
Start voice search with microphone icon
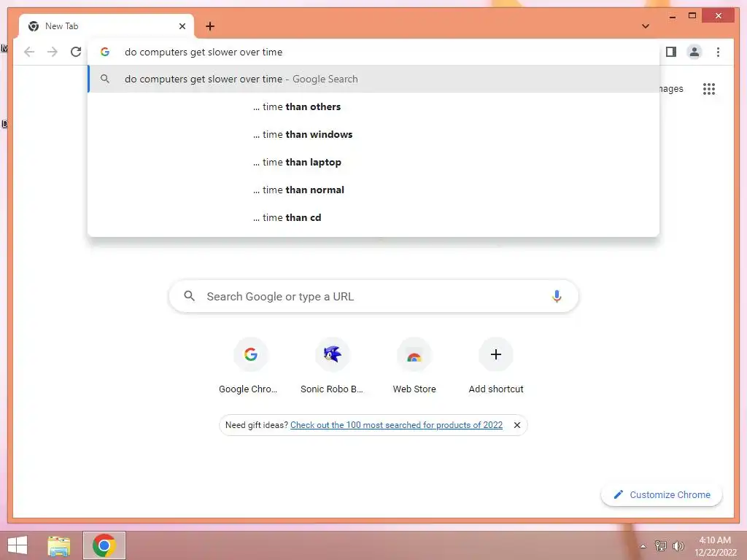557,296
